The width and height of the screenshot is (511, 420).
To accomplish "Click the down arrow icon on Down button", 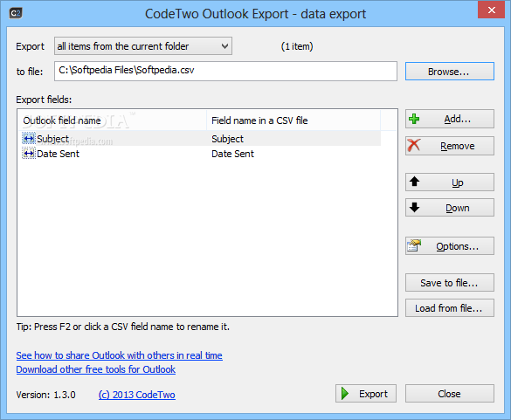I will click(x=415, y=207).
